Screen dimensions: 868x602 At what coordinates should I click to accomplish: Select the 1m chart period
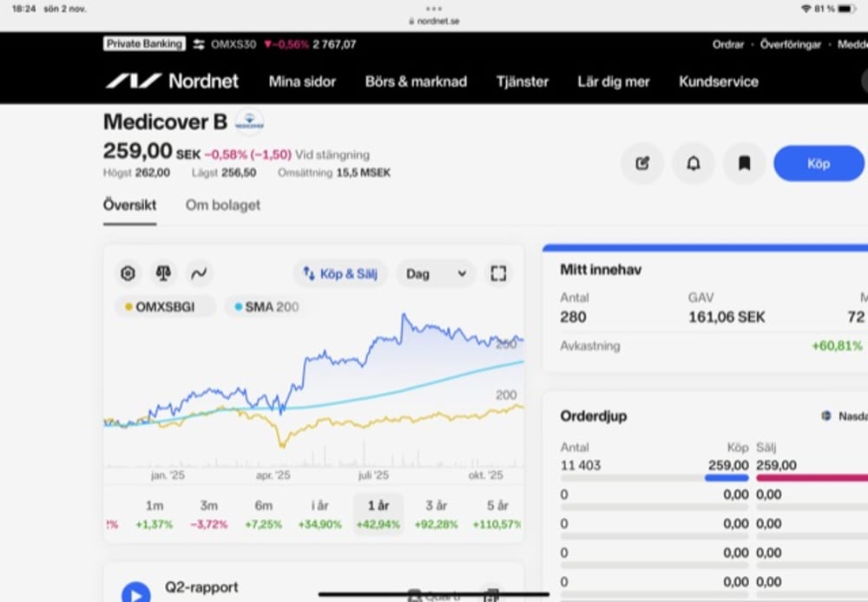click(x=155, y=514)
